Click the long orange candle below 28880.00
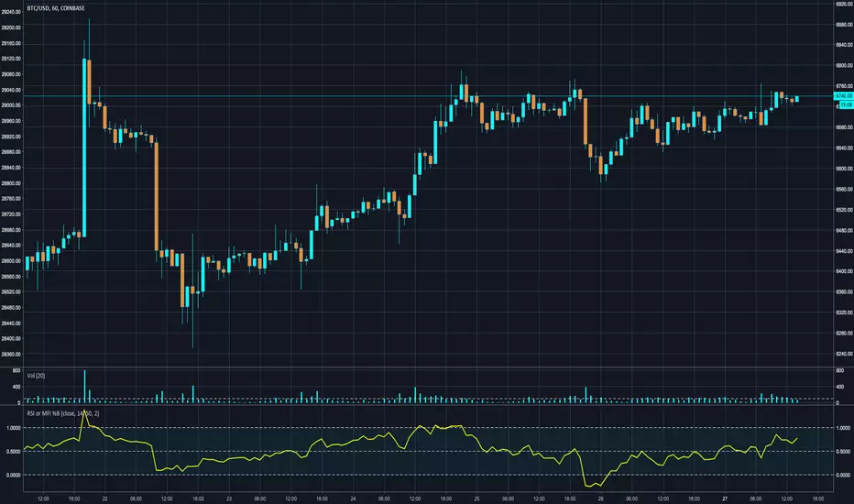Screen dimensions: 854x504 pos(157,197)
